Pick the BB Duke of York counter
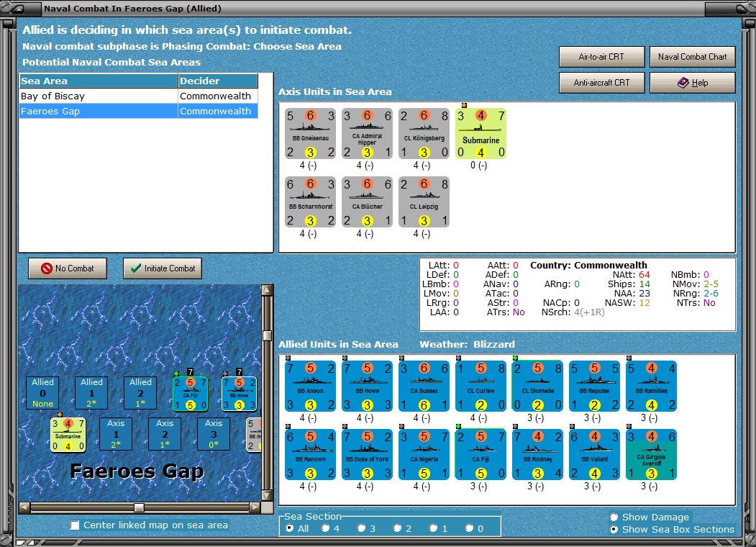 point(367,455)
